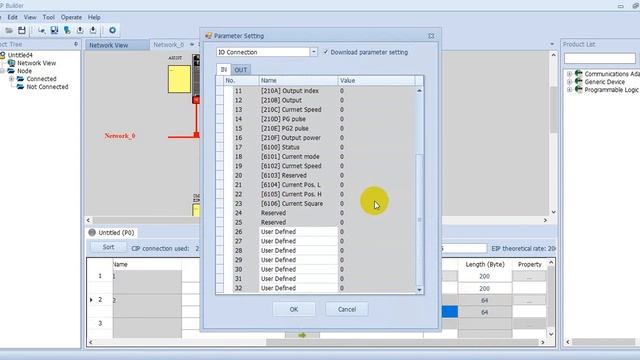Screen dimensions: 640x360
Task: Click the Name column header in dialog
Action: [x=298, y=80]
